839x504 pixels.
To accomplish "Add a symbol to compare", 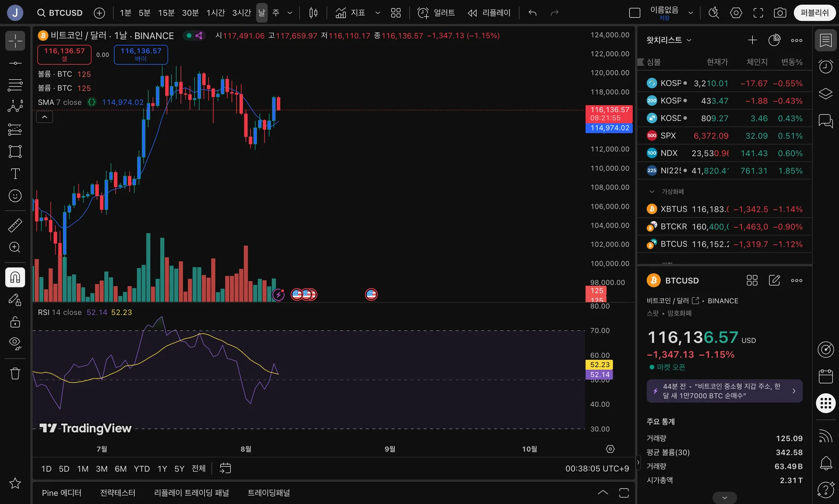I will click(x=99, y=13).
